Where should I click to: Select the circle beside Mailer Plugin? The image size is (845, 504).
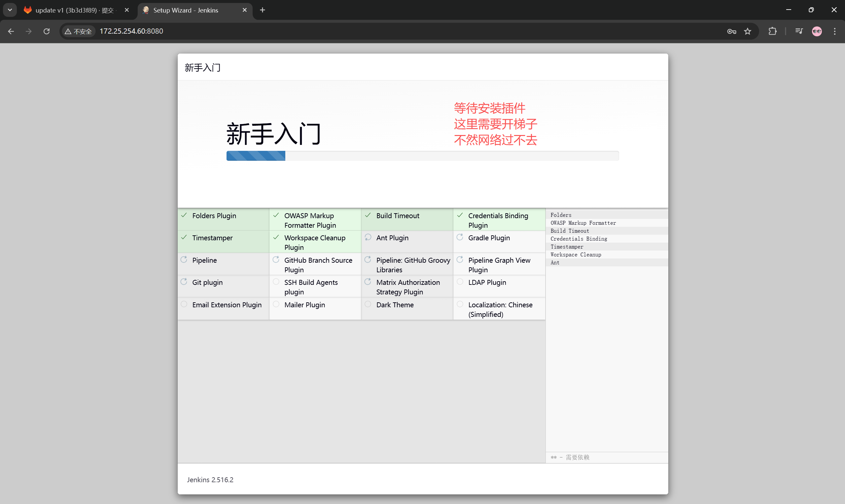276,304
